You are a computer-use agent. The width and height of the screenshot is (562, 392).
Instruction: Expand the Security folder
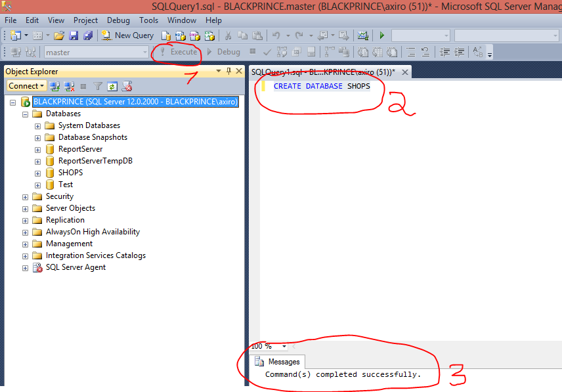(25, 197)
